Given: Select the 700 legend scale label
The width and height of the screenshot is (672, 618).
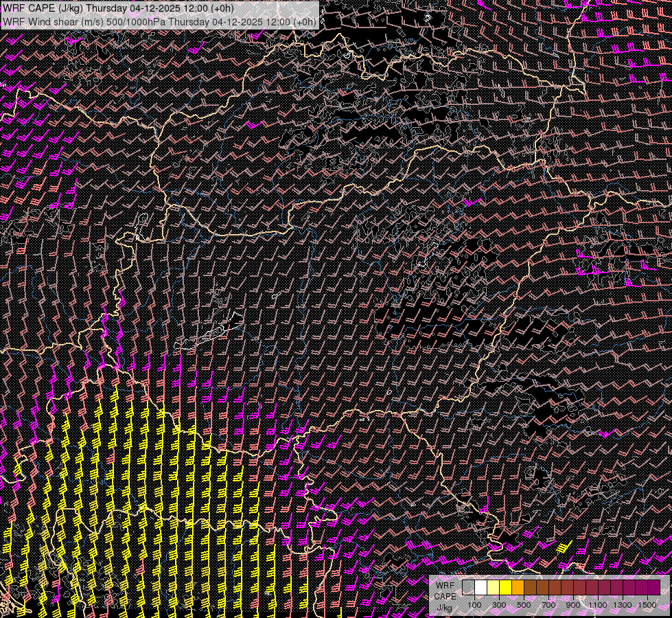Looking at the screenshot, I should tap(548, 605).
